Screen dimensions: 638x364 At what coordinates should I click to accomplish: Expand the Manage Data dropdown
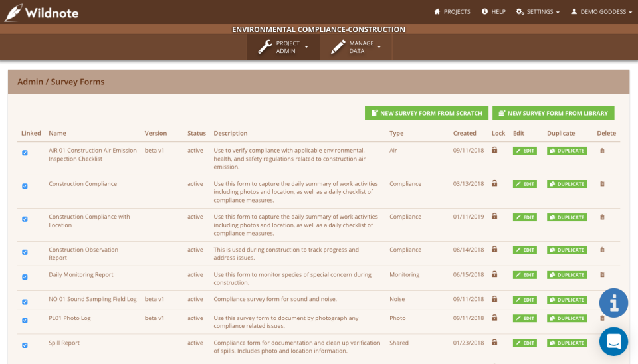[356, 46]
